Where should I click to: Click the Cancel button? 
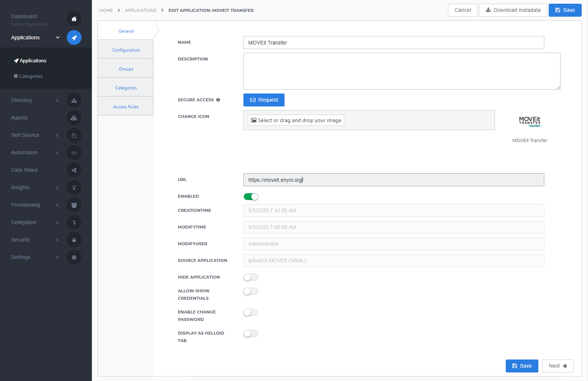point(462,10)
